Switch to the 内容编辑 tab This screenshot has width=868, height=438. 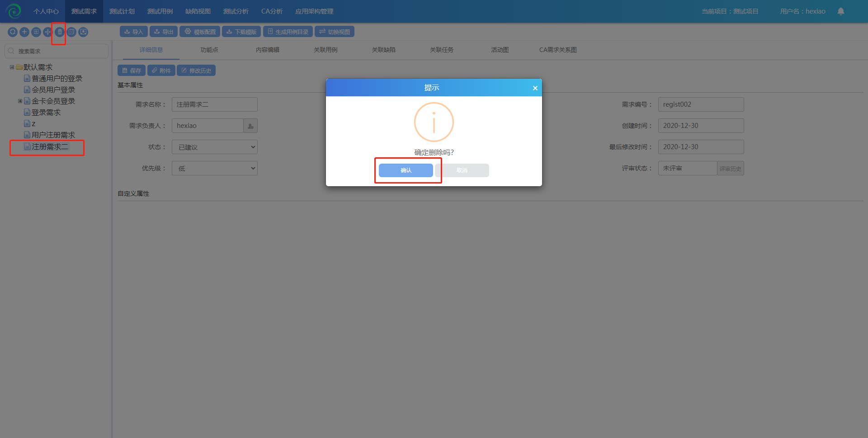pos(268,50)
